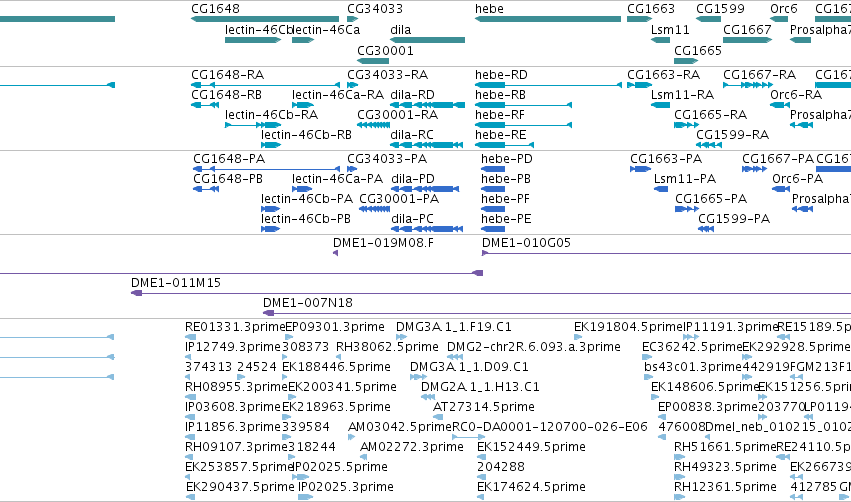Select protein CG1648-PB
Image resolution: width=851 pixels, height=502 pixels.
click(x=227, y=179)
